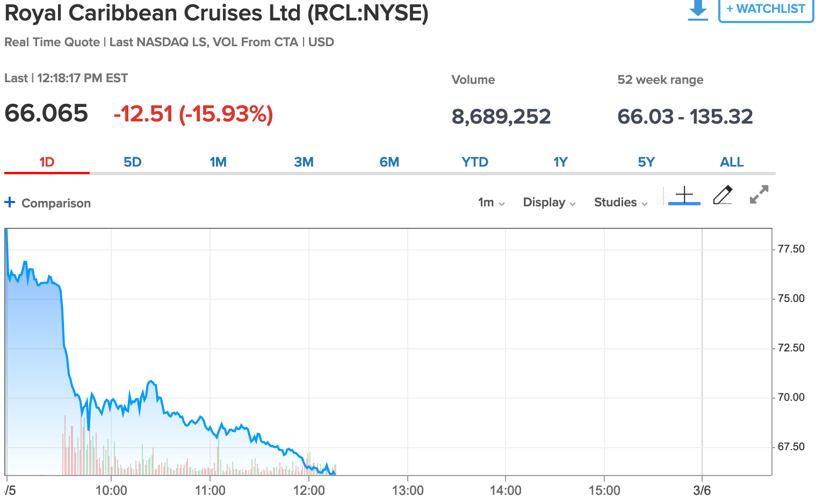Show the 1M chart range
The height and width of the screenshot is (504, 823).
(218, 162)
